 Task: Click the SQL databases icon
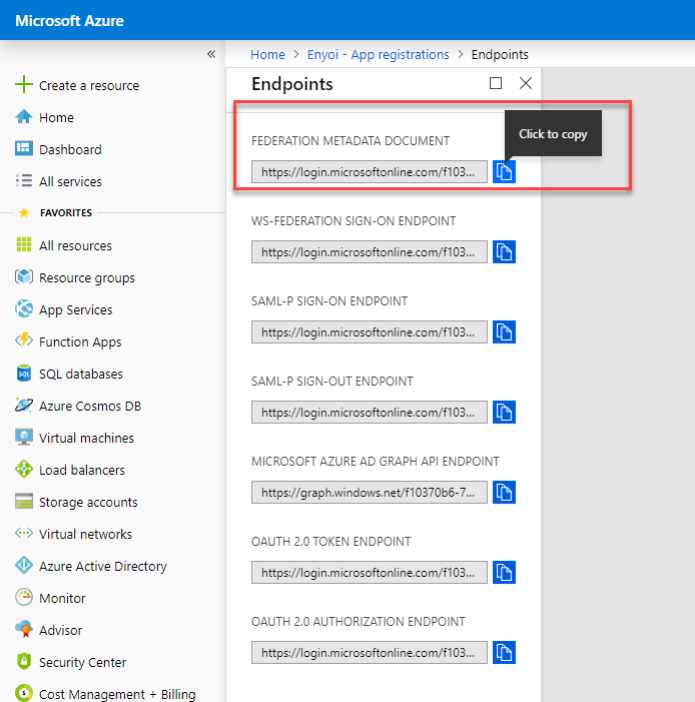[x=24, y=373]
